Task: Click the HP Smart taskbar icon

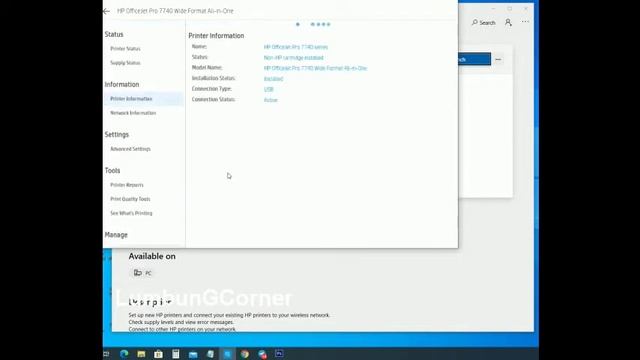Action: [227, 354]
